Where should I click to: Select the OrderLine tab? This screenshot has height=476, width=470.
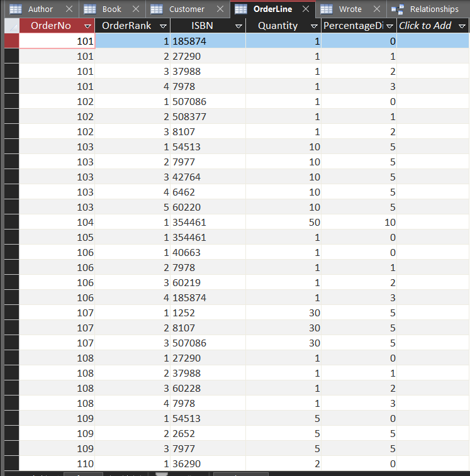pyautogui.click(x=272, y=9)
